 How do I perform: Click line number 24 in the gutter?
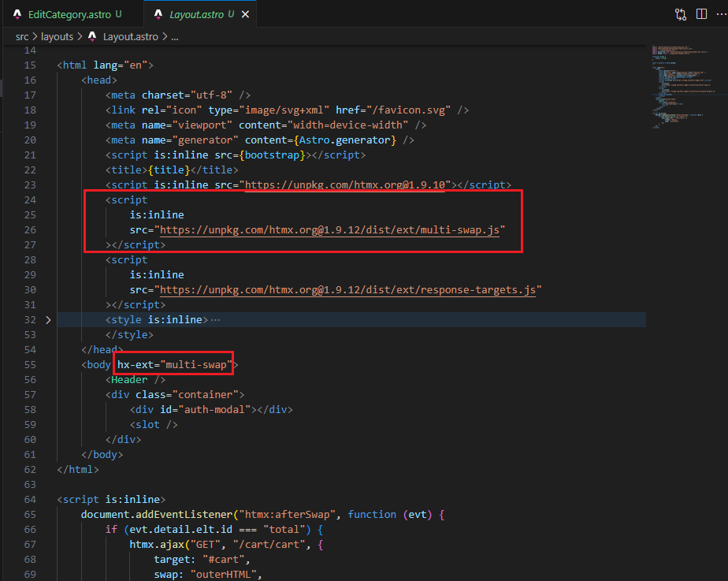tap(30, 200)
